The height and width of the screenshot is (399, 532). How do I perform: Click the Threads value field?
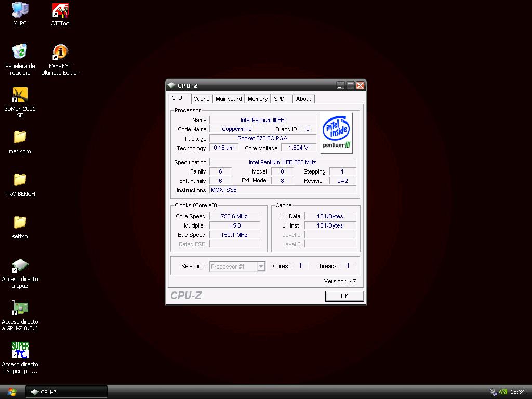(348, 266)
